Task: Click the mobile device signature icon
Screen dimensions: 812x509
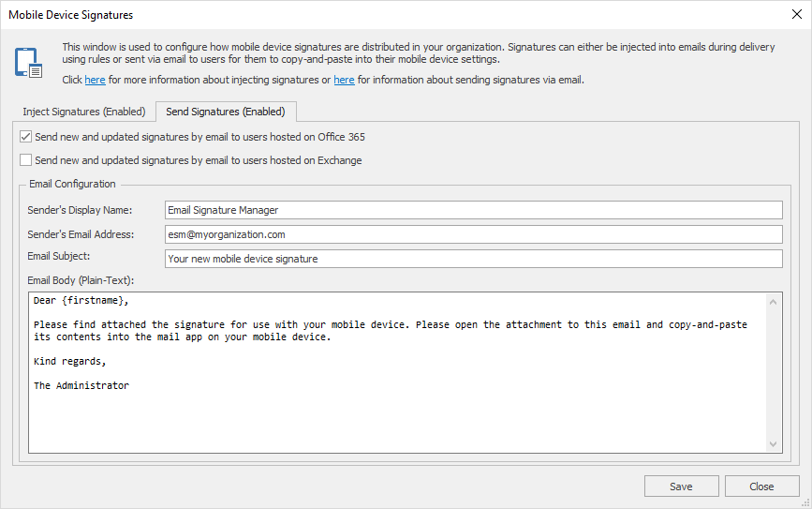Action: tap(28, 62)
